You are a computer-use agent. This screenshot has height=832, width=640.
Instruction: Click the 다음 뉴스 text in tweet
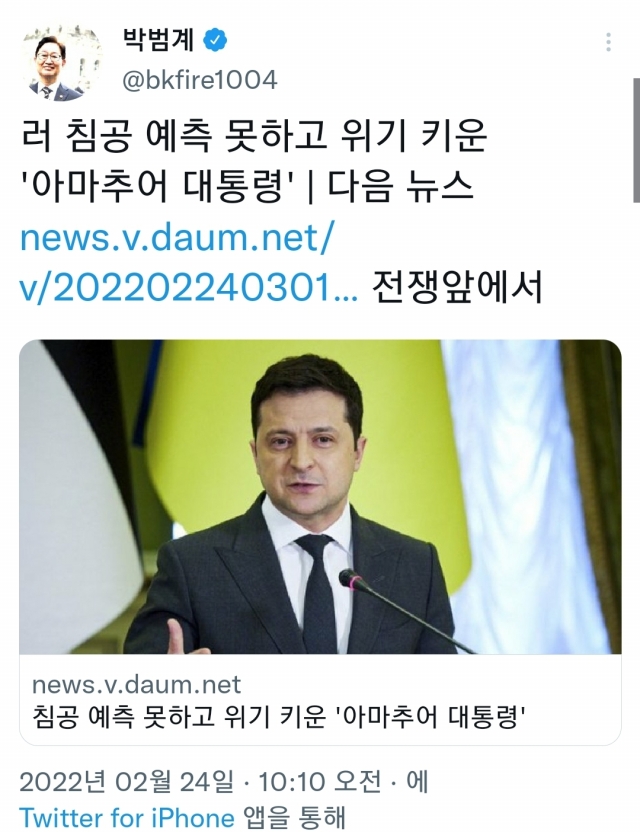coord(400,187)
